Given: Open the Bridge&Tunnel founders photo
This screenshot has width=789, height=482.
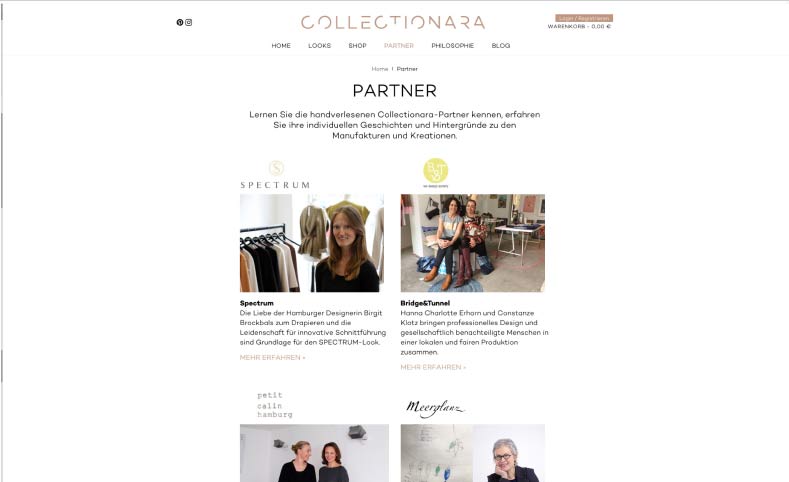Looking at the screenshot, I should pos(472,243).
